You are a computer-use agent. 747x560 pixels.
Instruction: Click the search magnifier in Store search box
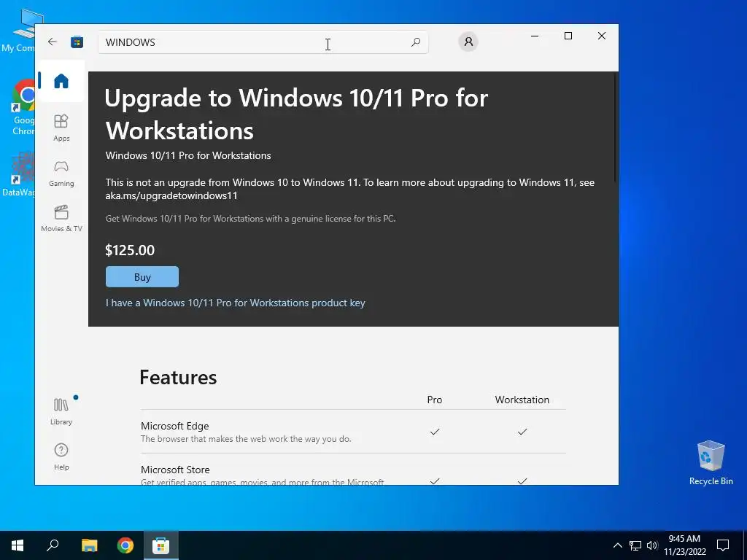click(415, 42)
